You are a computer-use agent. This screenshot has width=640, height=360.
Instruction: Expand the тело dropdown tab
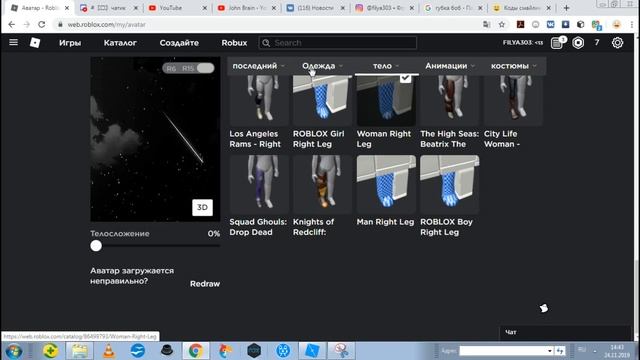click(386, 66)
